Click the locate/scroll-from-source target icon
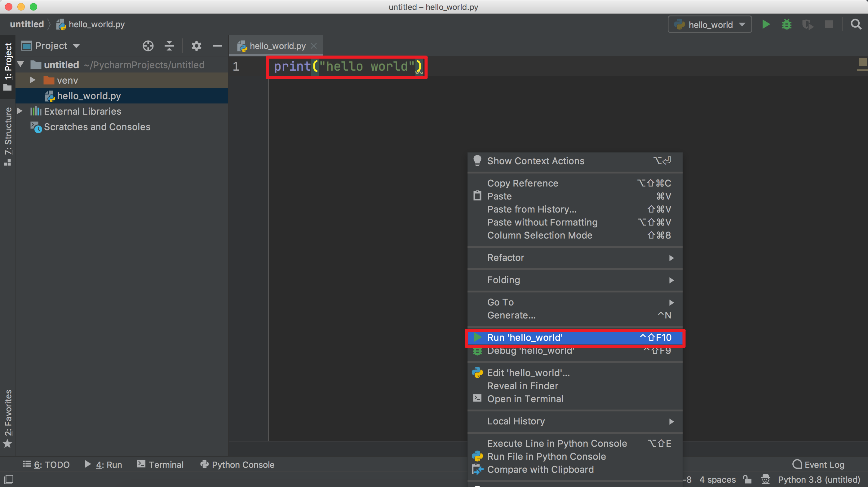The image size is (868, 487). (x=148, y=46)
